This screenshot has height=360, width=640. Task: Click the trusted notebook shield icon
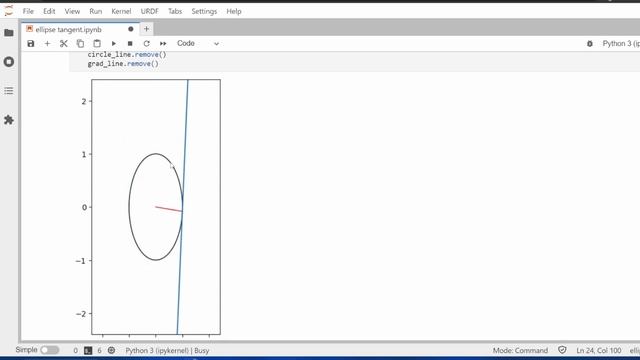pyautogui.click(x=562, y=350)
